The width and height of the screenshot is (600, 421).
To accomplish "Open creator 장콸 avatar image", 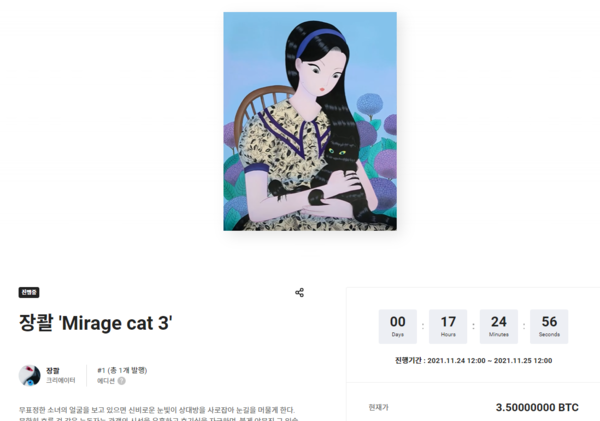I will 29,375.
